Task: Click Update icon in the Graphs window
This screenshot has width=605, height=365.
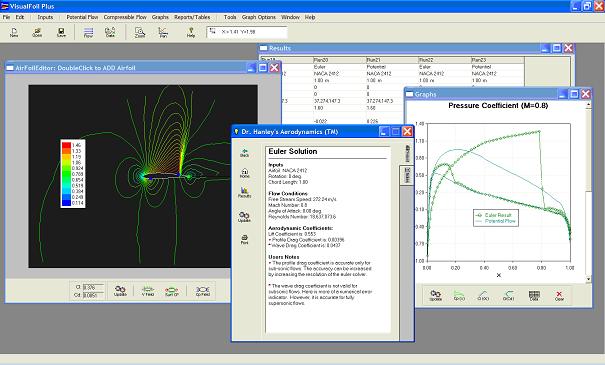Action: click(436, 296)
